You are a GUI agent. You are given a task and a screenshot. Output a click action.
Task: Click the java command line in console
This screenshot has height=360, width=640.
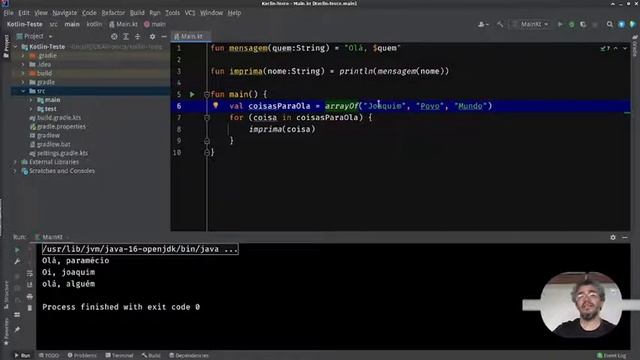coord(140,249)
